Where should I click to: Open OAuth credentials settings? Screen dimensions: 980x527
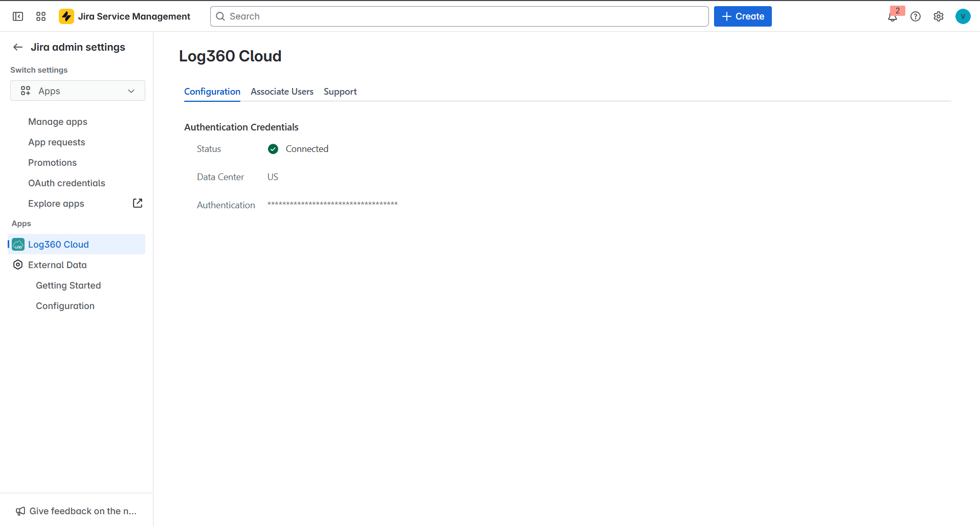coord(66,183)
